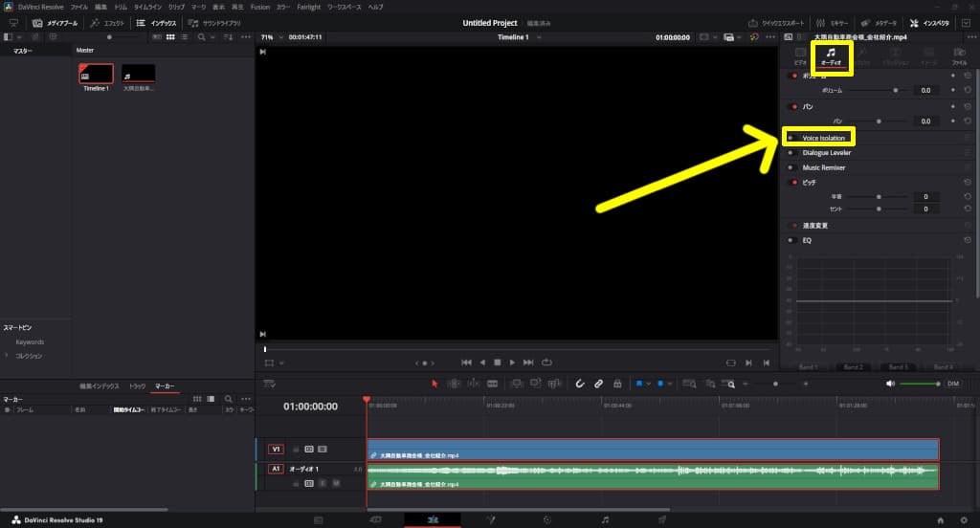The width and height of the screenshot is (980, 528).
Task: Switch to the ファイル tab in the inspector
Action: (x=959, y=55)
